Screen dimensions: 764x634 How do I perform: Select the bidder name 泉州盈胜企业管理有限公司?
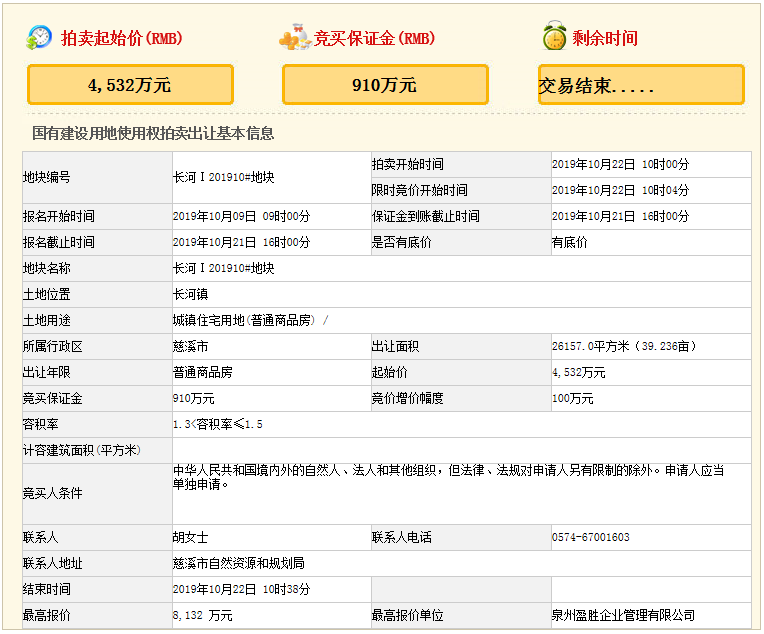(x=623, y=615)
